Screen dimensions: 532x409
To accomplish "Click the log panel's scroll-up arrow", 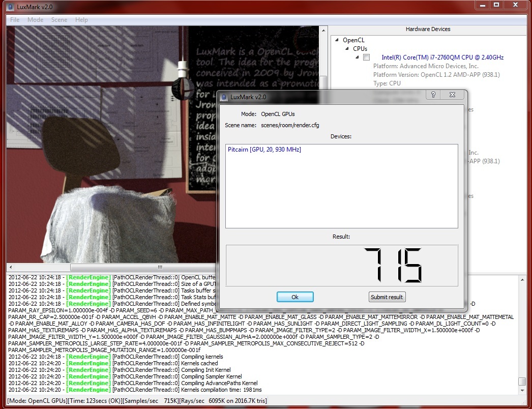I will pyautogui.click(x=522, y=280).
